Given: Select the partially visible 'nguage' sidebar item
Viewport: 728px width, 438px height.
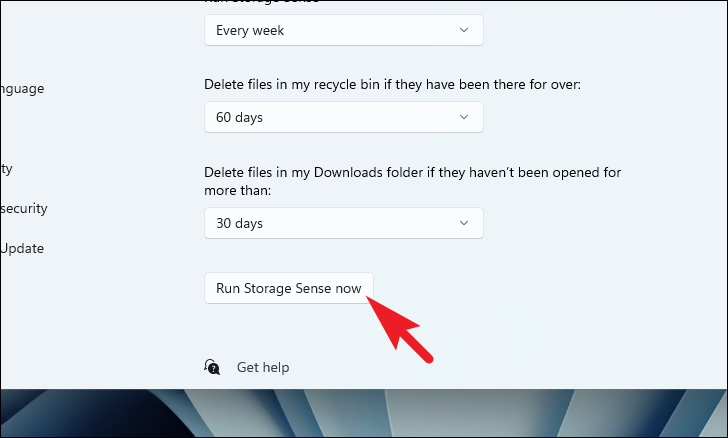Looking at the screenshot, I should tap(22, 89).
